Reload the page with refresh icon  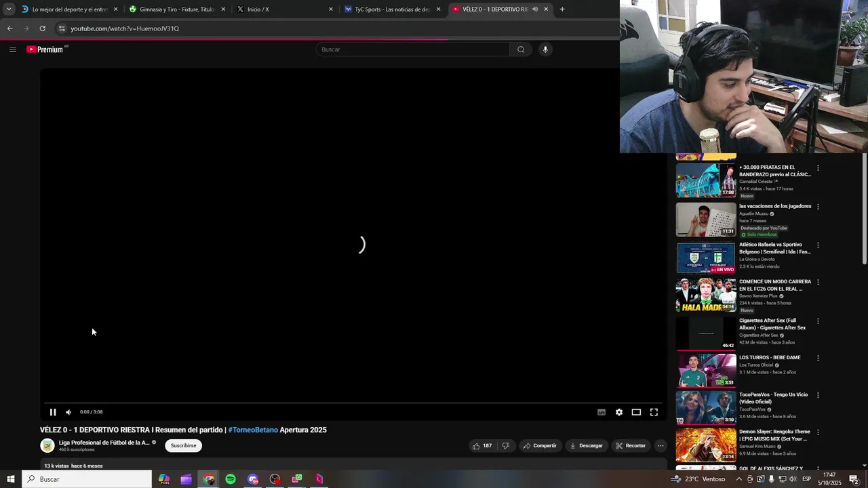(43, 28)
